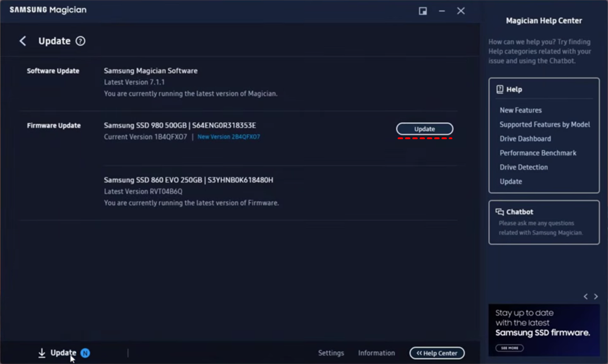Close the Samsung Magician window
608x364 pixels.
pos(461,11)
